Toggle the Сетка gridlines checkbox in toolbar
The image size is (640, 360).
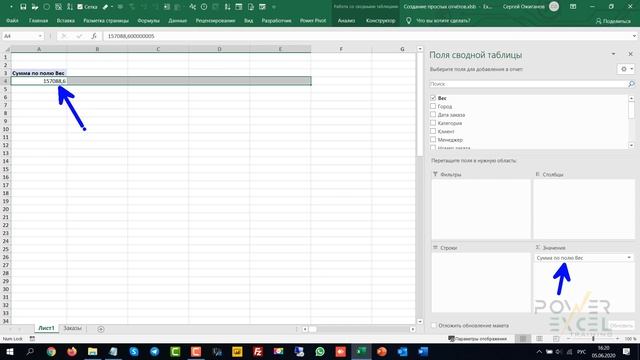[80, 7]
